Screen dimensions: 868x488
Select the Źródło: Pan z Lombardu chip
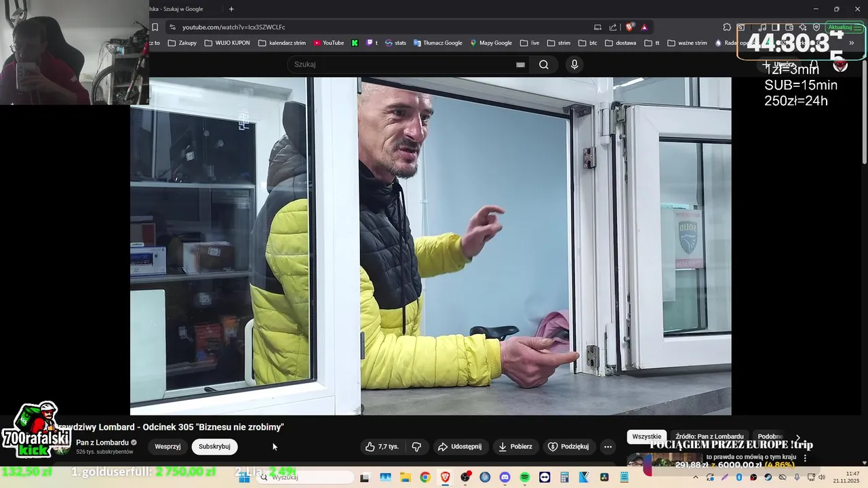tap(709, 437)
